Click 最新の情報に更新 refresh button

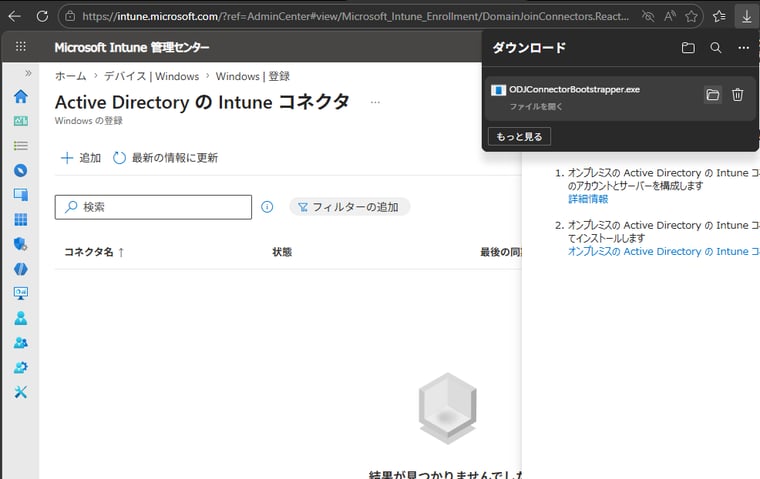165,158
